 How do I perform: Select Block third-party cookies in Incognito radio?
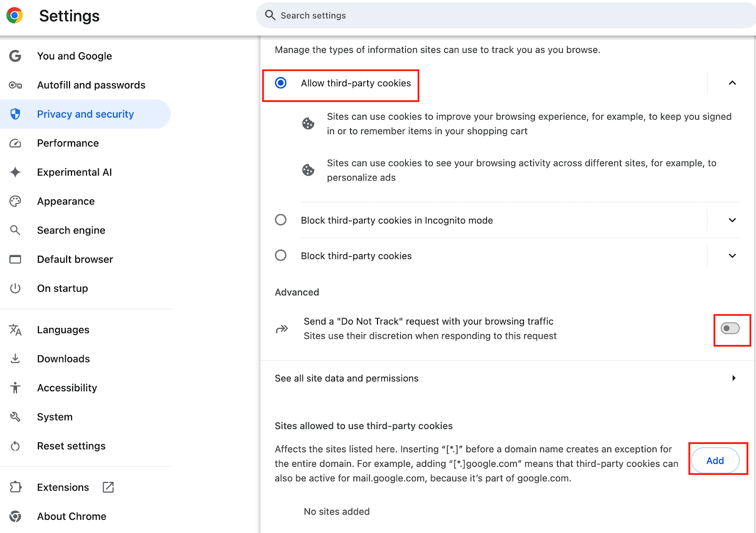click(x=281, y=220)
